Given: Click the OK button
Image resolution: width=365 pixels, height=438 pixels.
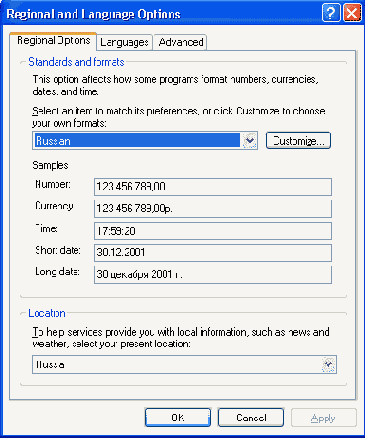Looking at the screenshot, I should (178, 417).
